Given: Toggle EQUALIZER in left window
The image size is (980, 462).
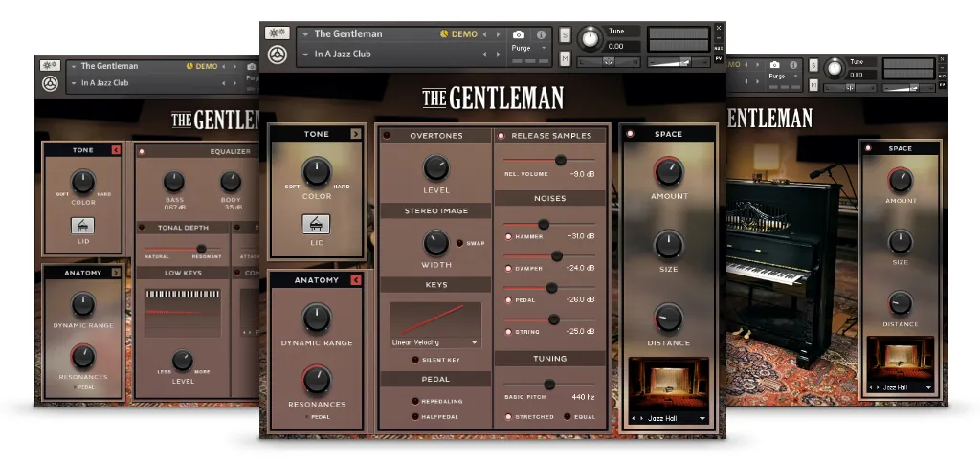Looking at the screenshot, I should click(x=142, y=151).
